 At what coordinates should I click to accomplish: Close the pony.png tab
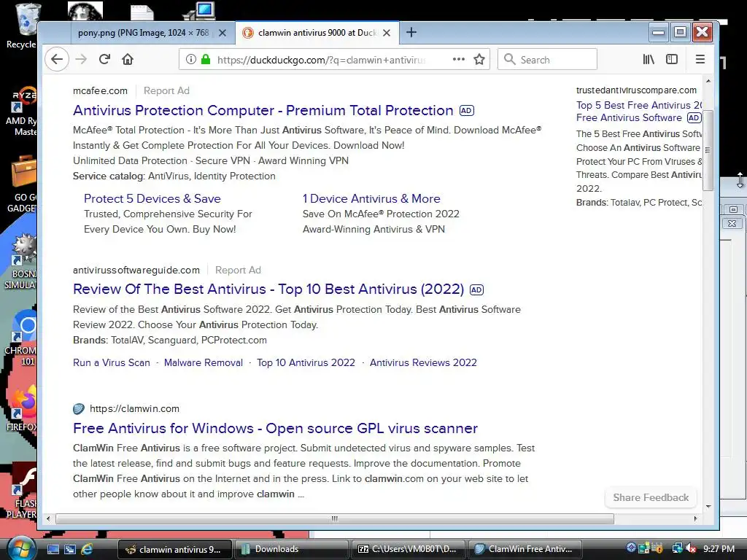[222, 33]
